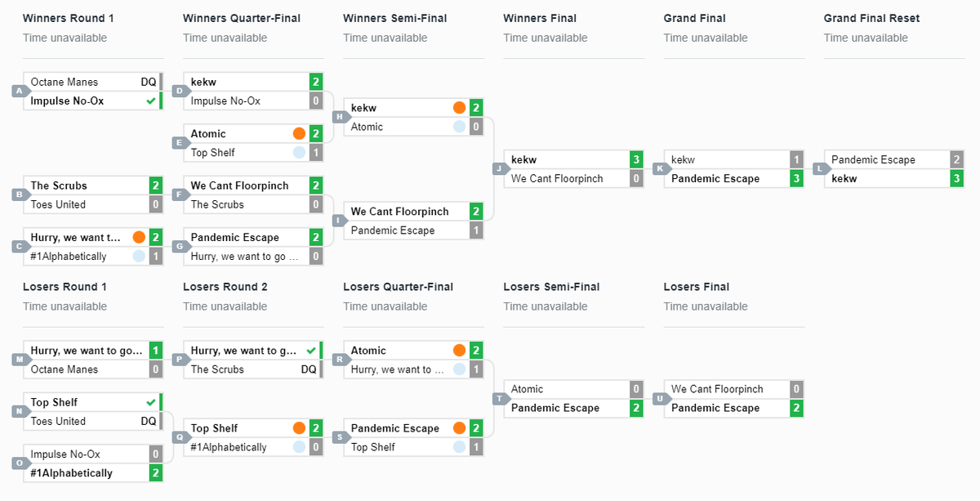The height and width of the screenshot is (501, 980).
Task: Click the Losers Semi-Final round header
Action: [551, 287]
